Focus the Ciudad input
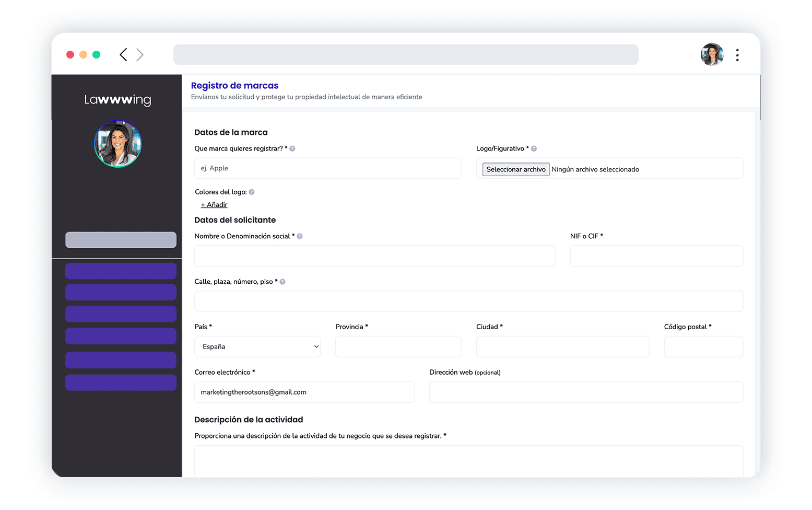This screenshot has width=812, height=510. pos(563,346)
